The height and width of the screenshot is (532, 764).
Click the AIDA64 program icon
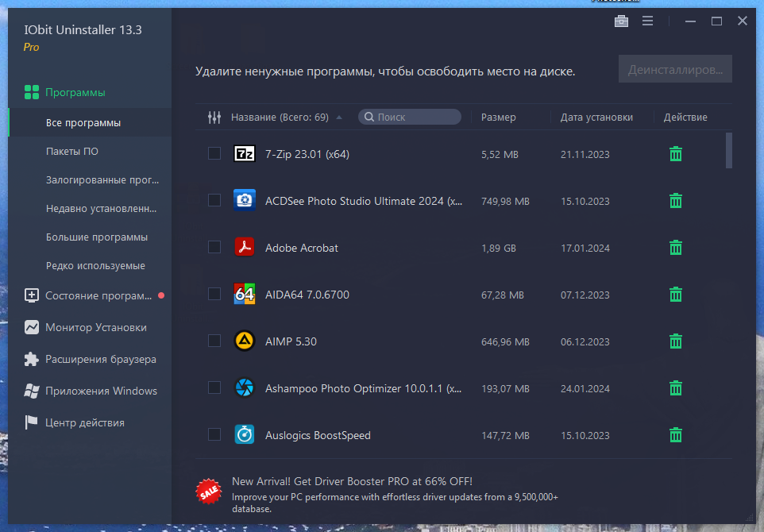(x=245, y=294)
